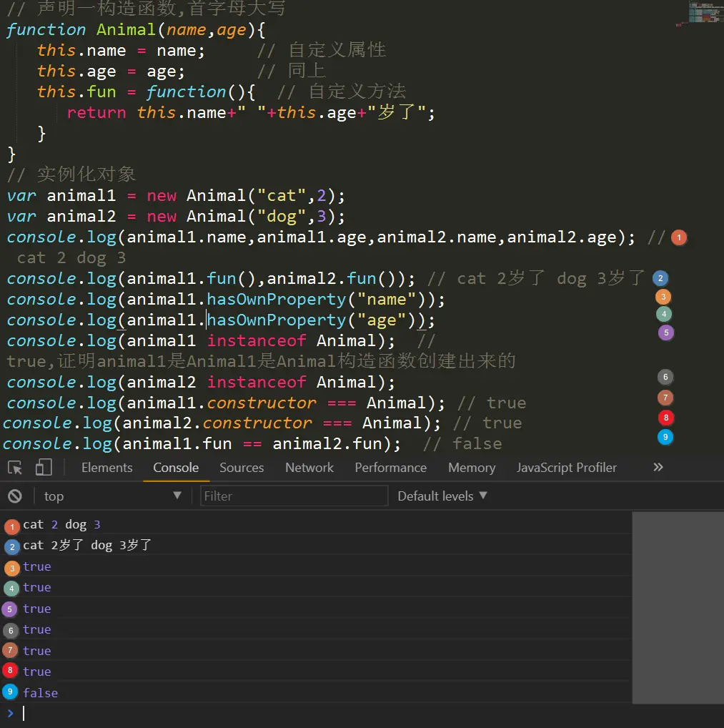Toggle the device toolbar icon
Screen dimensions: 724x728
[44, 467]
